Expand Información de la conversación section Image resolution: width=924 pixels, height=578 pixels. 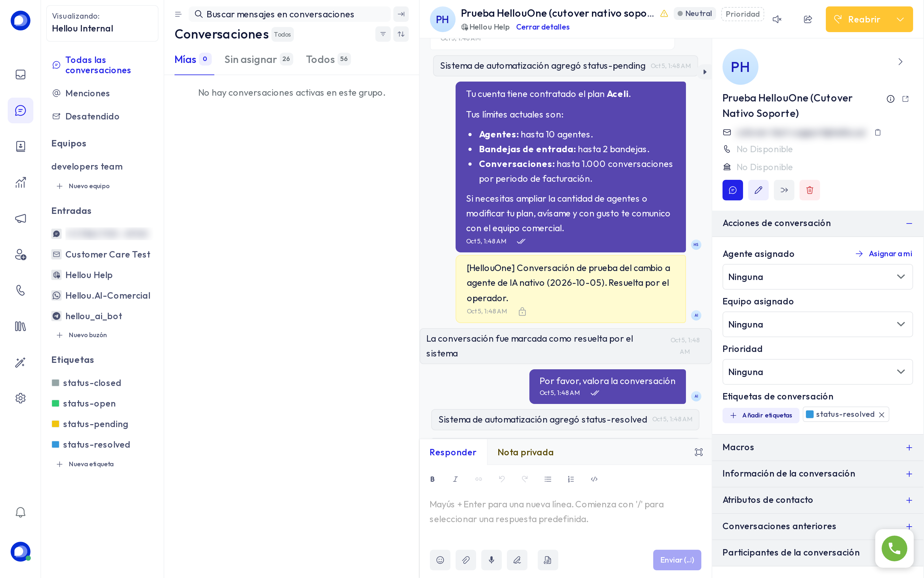pyautogui.click(x=817, y=474)
